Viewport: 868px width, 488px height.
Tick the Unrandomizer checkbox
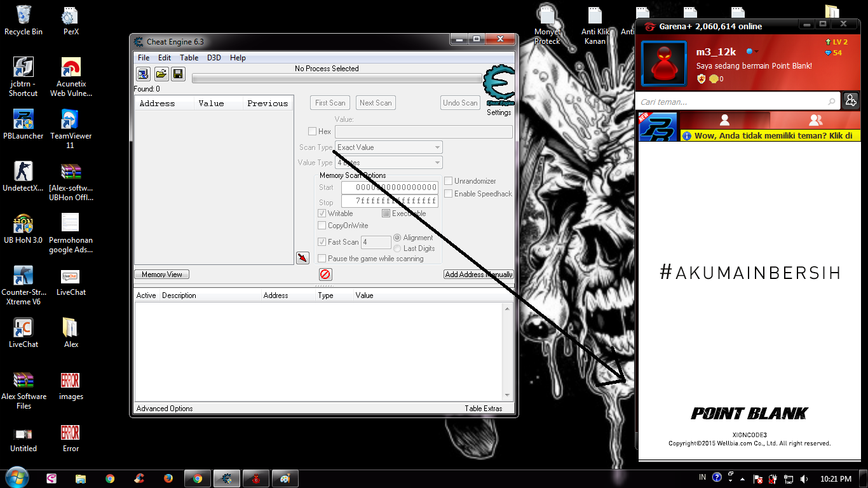[x=449, y=181]
